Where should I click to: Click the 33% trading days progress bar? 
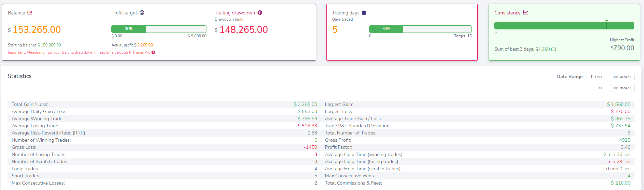420,29
